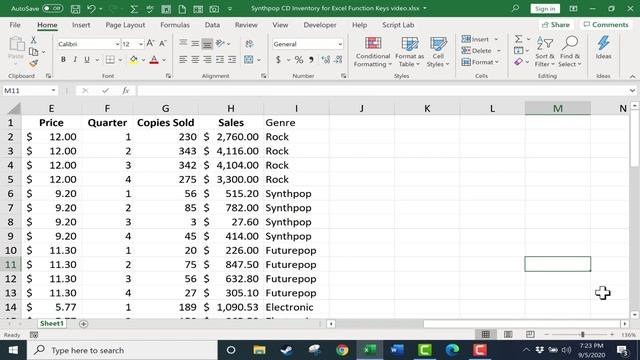640x360 pixels.
Task: Switch to the Developer tab
Action: (x=320, y=25)
